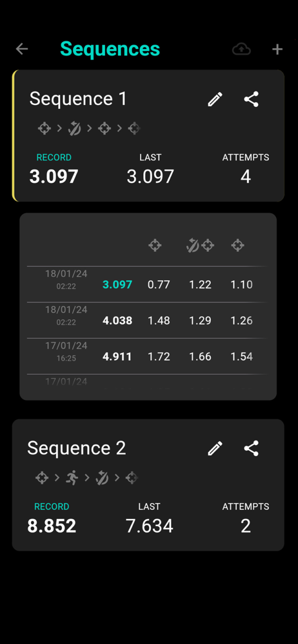Tap the first target icon in Sequence 1 steps
Viewport: 298px width, 644px height.
(x=45, y=129)
